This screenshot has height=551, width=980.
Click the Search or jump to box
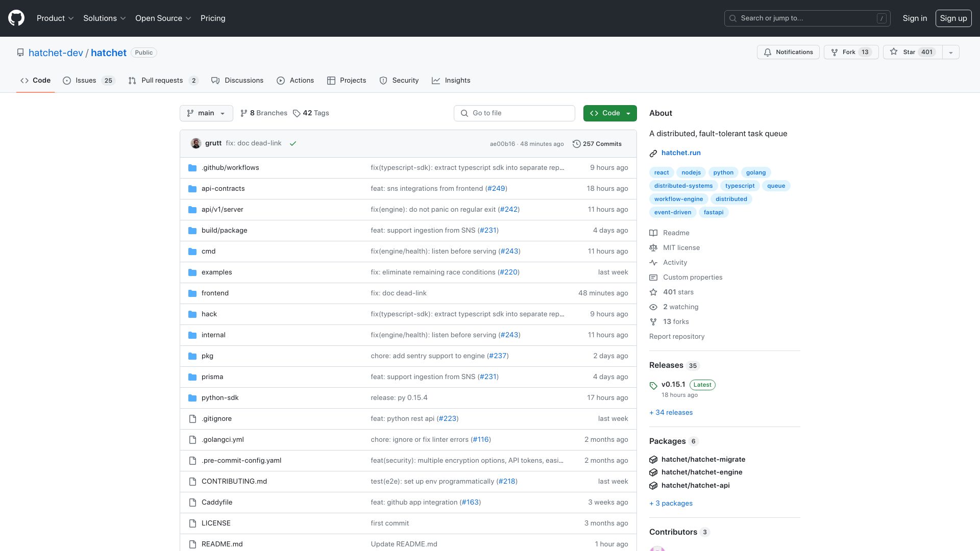point(807,18)
